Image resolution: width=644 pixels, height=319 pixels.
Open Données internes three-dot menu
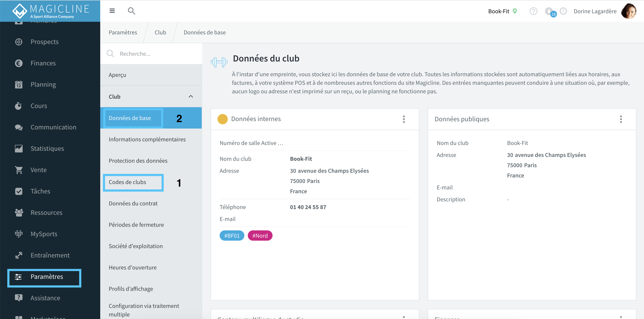(x=403, y=119)
